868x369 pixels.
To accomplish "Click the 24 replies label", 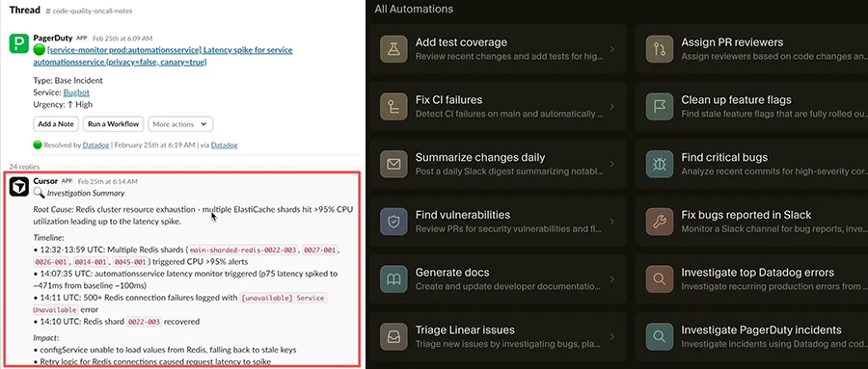I will pyautogui.click(x=24, y=166).
